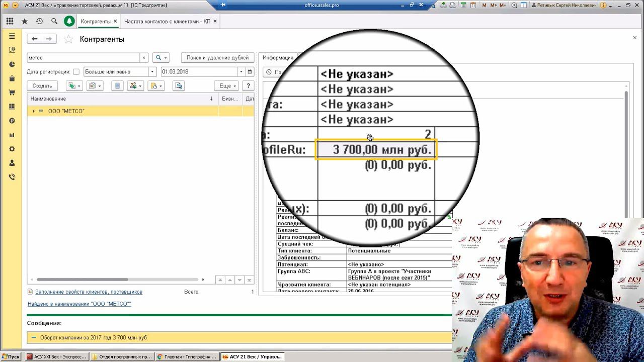Click the M- memory button in the title bar

[503, 5]
